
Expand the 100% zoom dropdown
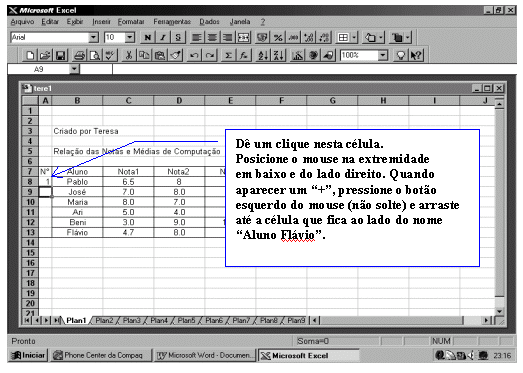coord(383,55)
